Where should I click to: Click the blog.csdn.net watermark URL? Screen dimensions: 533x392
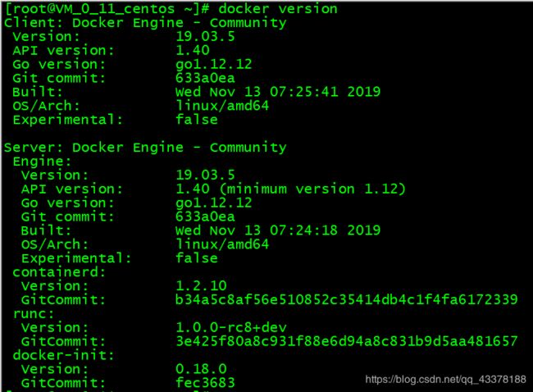coord(445,380)
